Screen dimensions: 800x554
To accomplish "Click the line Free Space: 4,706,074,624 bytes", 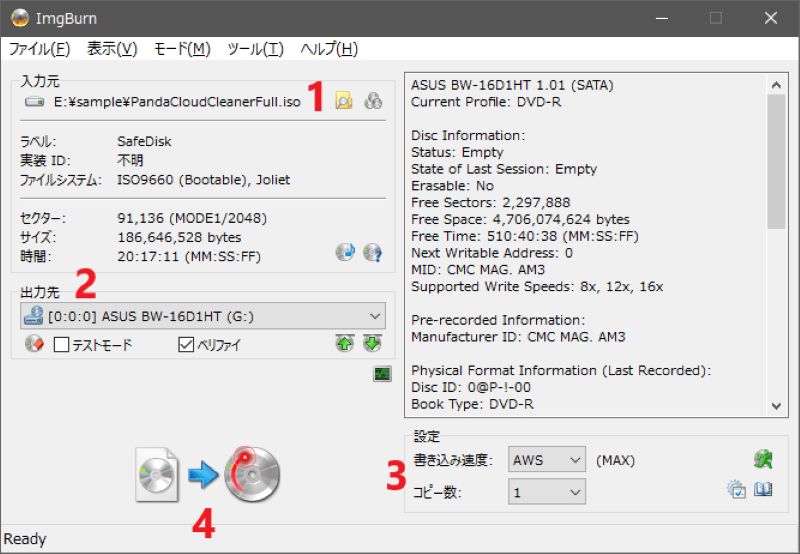I will point(520,219).
